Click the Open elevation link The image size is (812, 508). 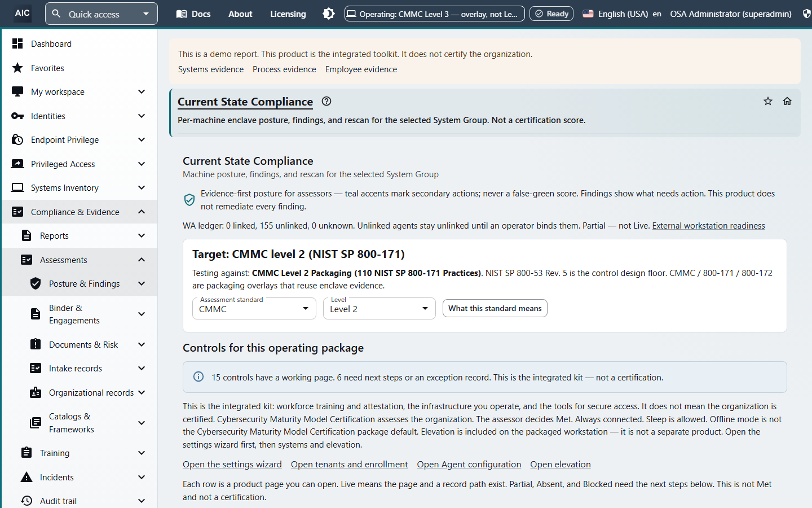click(x=561, y=465)
